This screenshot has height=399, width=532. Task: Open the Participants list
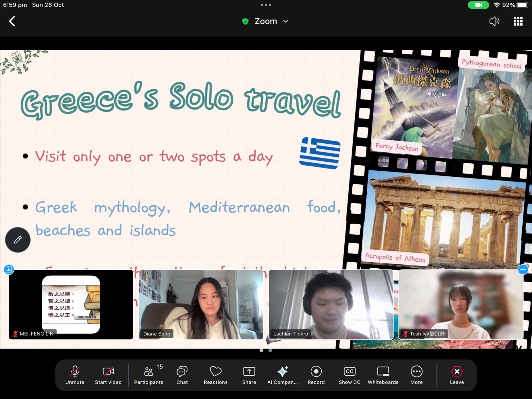pyautogui.click(x=148, y=375)
